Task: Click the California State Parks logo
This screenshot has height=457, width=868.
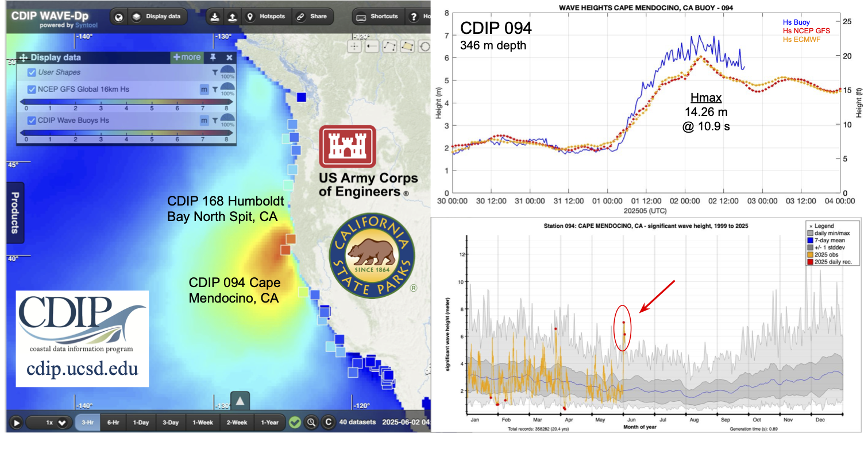Action: 372,256
